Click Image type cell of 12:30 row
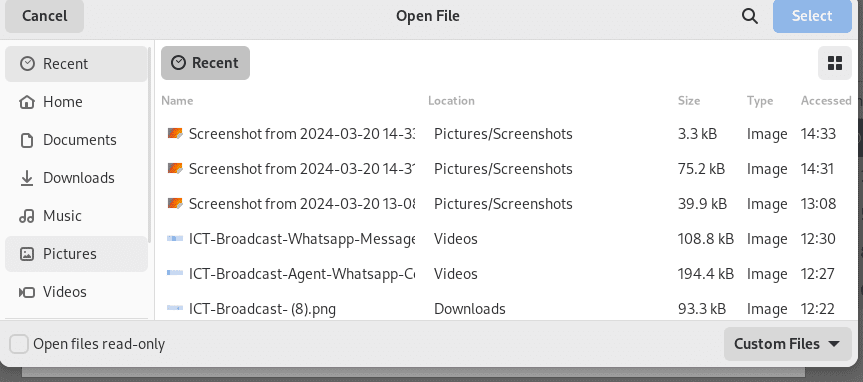This screenshot has height=382, width=863. 767,239
